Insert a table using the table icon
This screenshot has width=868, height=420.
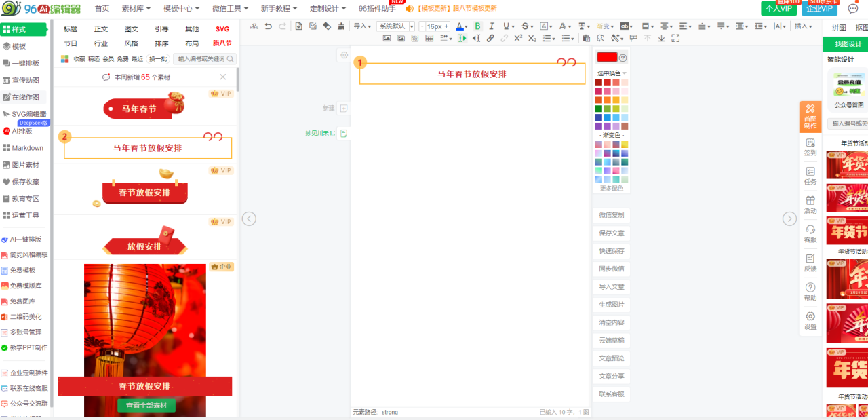429,39
